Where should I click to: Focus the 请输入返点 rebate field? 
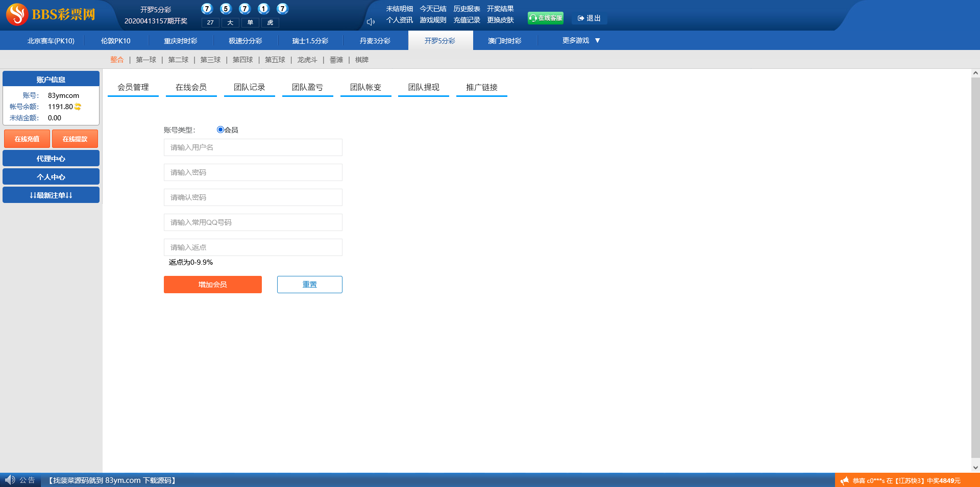[253, 247]
